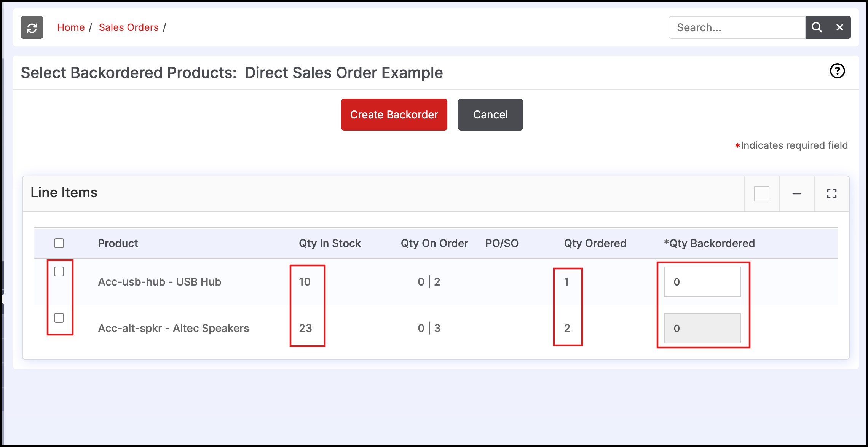
Task: Click the Cancel button
Action: tap(490, 115)
